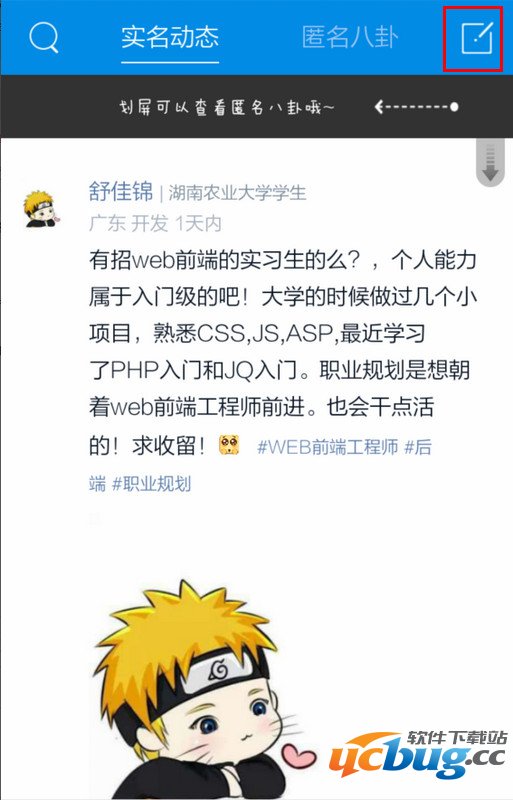Image resolution: width=513 pixels, height=800 pixels.
Task: Switch to 匿名八卦 tab
Action: point(350,37)
